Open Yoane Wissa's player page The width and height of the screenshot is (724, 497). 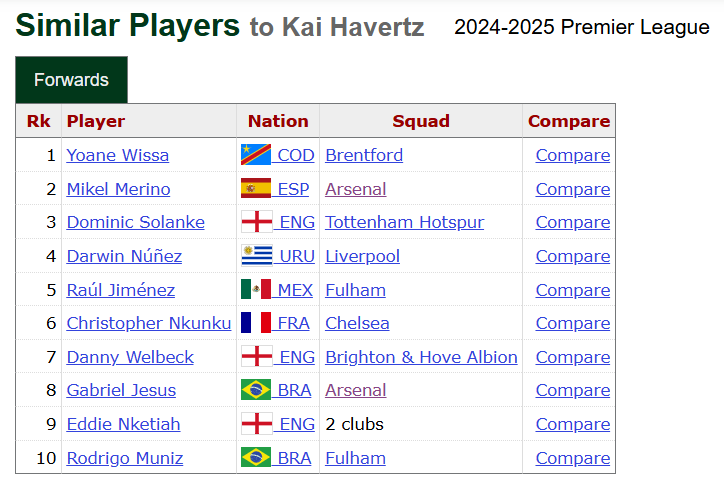pyautogui.click(x=118, y=155)
